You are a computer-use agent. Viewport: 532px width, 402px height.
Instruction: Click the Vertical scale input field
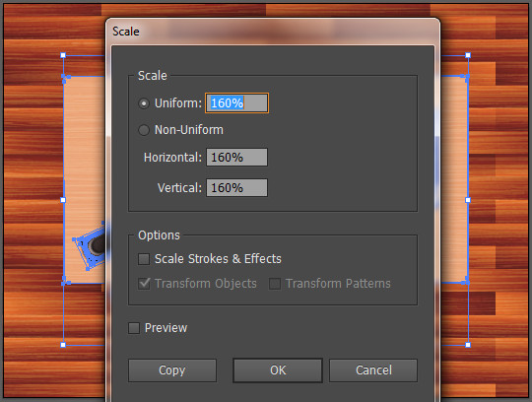(236, 188)
